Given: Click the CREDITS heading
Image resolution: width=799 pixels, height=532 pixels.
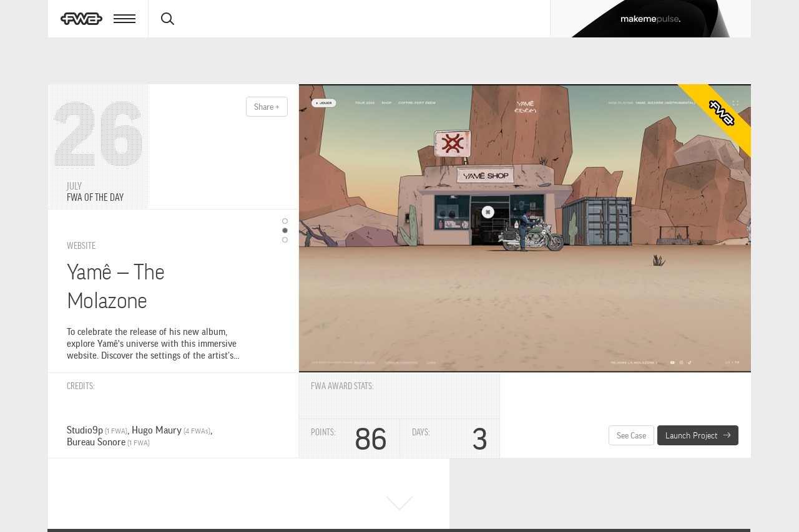Looking at the screenshot, I should 81,386.
